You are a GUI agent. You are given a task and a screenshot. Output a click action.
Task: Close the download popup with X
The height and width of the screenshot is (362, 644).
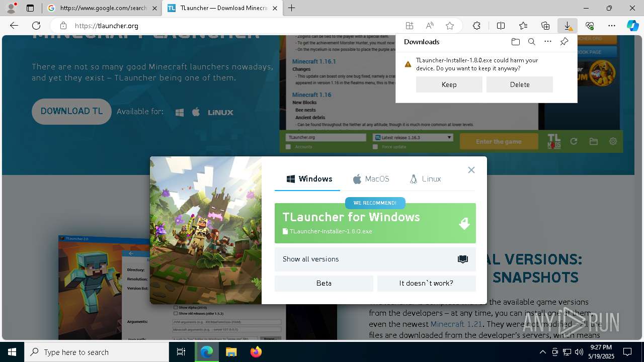[x=471, y=170]
